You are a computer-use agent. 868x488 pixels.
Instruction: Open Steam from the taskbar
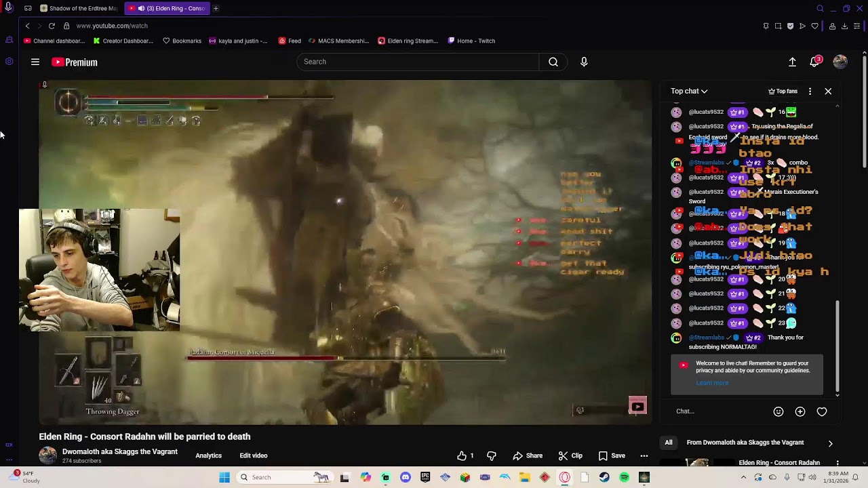(604, 477)
